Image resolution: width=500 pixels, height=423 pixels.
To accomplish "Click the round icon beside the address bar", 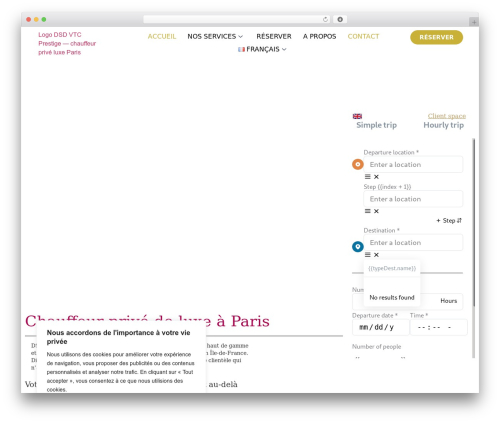I will pos(340,19).
